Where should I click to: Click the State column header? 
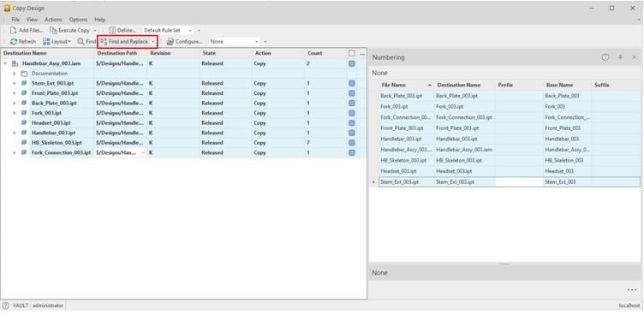(225, 53)
